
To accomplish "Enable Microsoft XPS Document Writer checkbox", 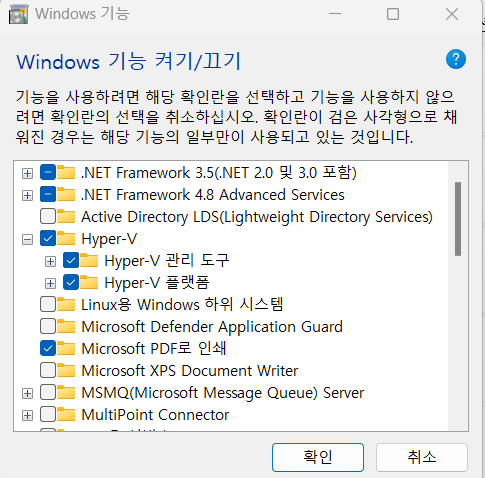I will click(x=48, y=371).
